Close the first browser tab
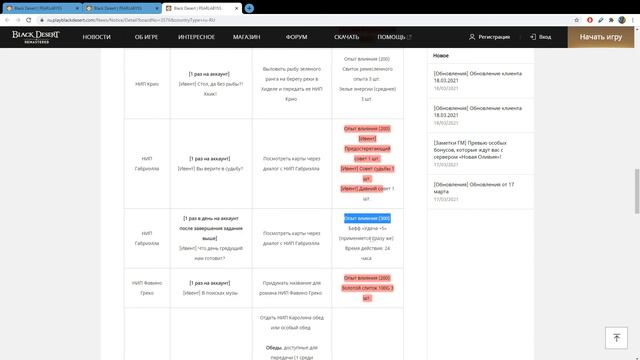Screen dimensions: 640x360 (x=77, y=8)
